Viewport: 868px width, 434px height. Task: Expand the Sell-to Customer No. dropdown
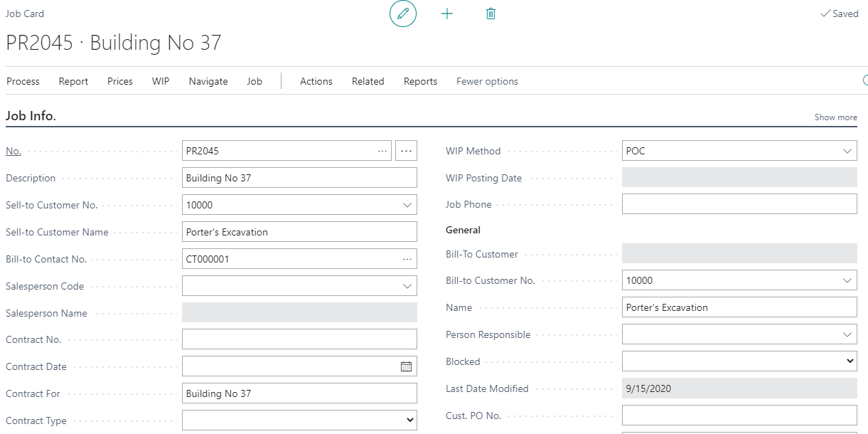pos(407,205)
